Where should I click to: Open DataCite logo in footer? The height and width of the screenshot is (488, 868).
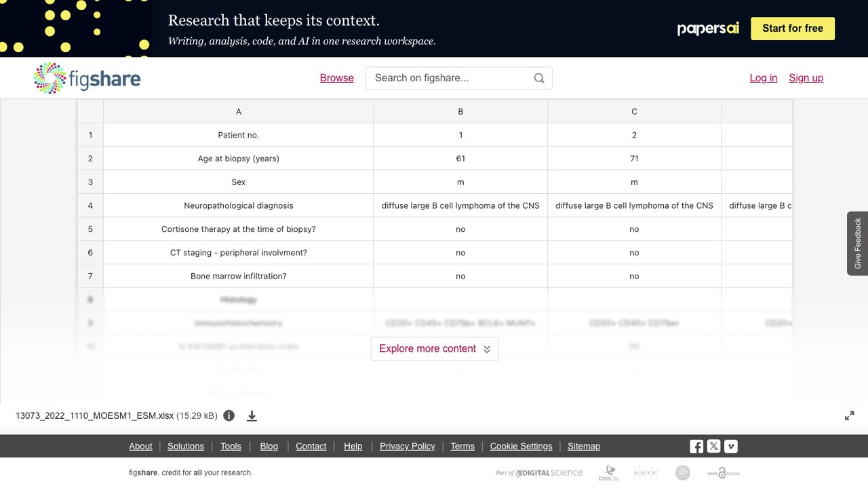pos(609,473)
